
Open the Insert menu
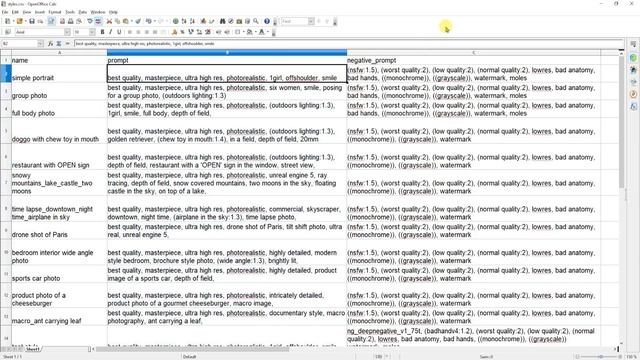(40, 12)
